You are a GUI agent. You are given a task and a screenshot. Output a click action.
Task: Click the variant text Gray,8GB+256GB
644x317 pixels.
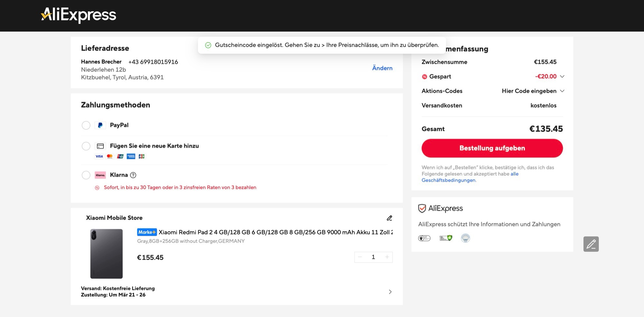191,241
